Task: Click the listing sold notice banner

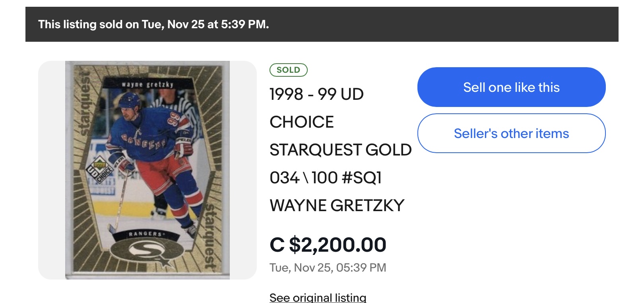Action: [322, 24]
